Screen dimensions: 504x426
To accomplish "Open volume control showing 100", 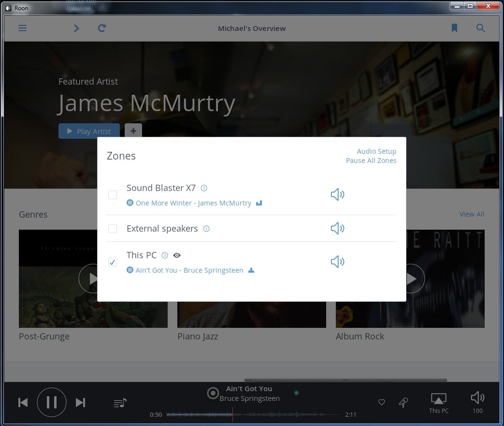I will [x=477, y=402].
